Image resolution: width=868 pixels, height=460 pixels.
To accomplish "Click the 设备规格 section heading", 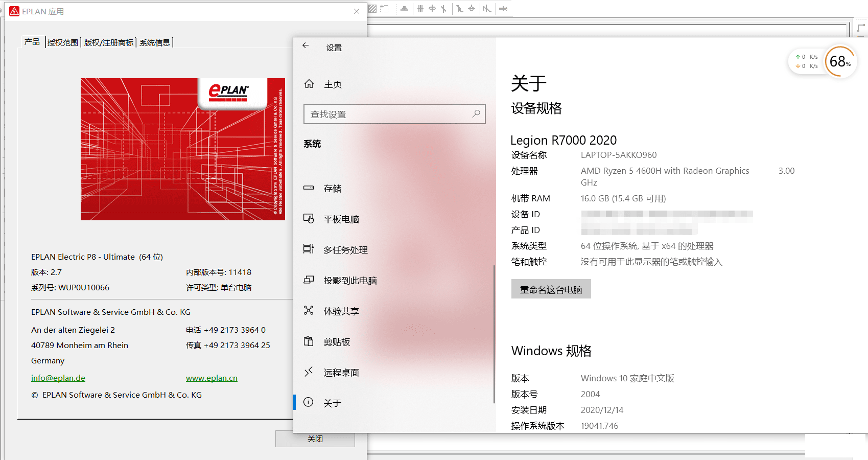I will (536, 108).
